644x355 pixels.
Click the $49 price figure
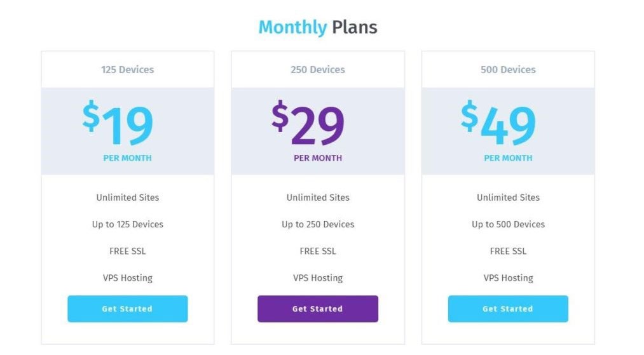point(498,124)
